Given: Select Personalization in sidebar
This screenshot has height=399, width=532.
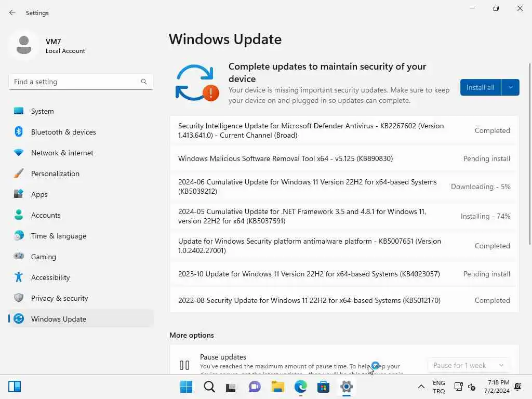Looking at the screenshot, I should pyautogui.click(x=81, y=174).
